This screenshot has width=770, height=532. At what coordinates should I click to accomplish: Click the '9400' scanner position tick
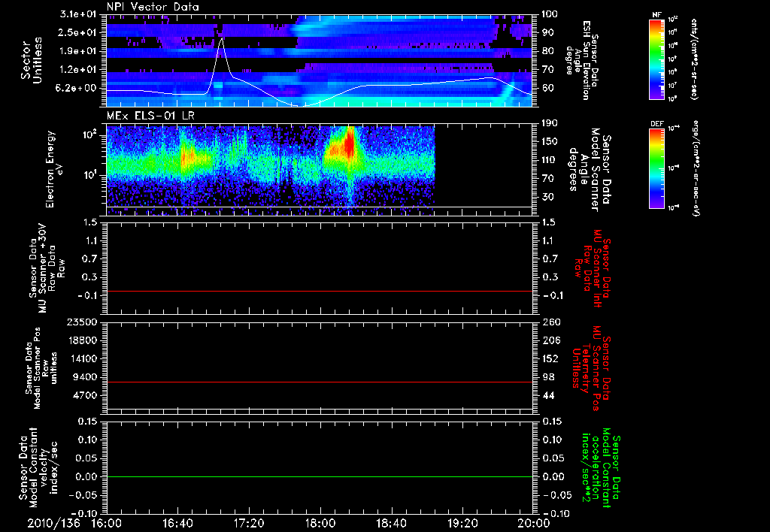pyautogui.click(x=85, y=377)
